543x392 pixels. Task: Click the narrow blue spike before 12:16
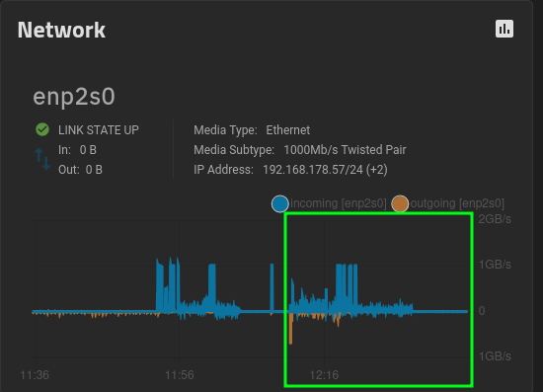[271, 287]
